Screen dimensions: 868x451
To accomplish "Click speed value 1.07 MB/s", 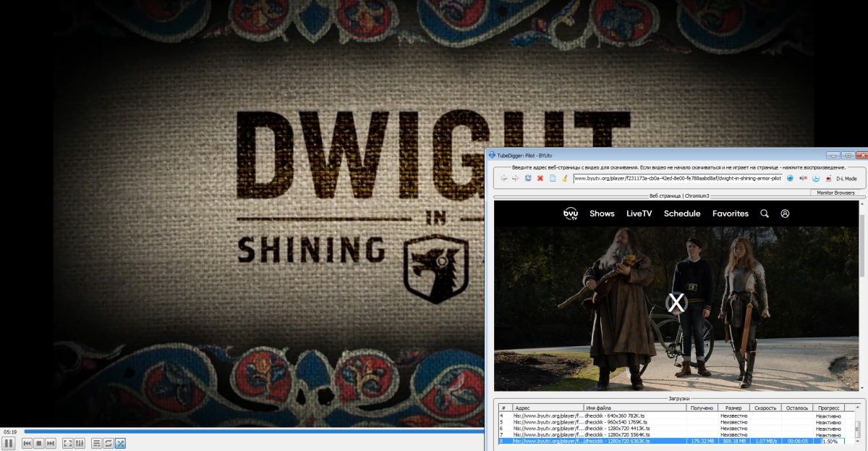I will (x=765, y=440).
